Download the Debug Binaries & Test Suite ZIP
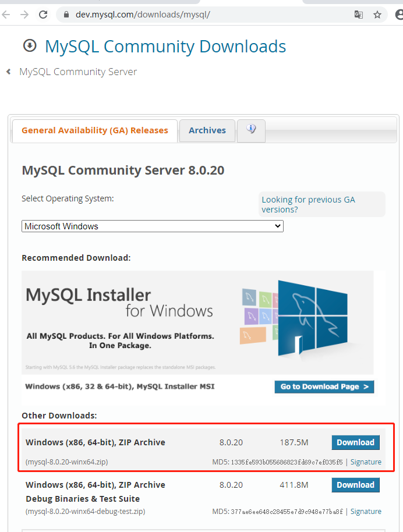 click(x=355, y=485)
